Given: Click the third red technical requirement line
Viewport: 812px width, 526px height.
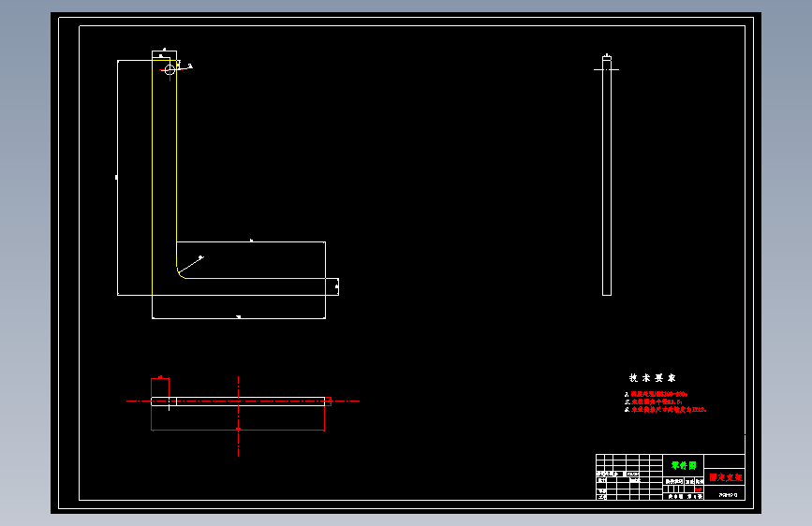Looking at the screenshot, I should 668,410.
